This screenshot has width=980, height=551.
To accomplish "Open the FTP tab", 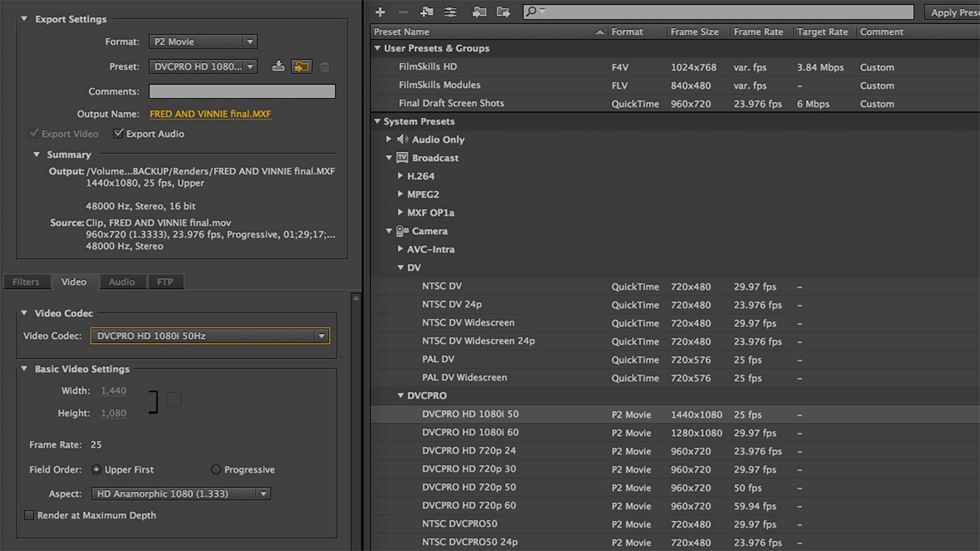I will click(165, 282).
